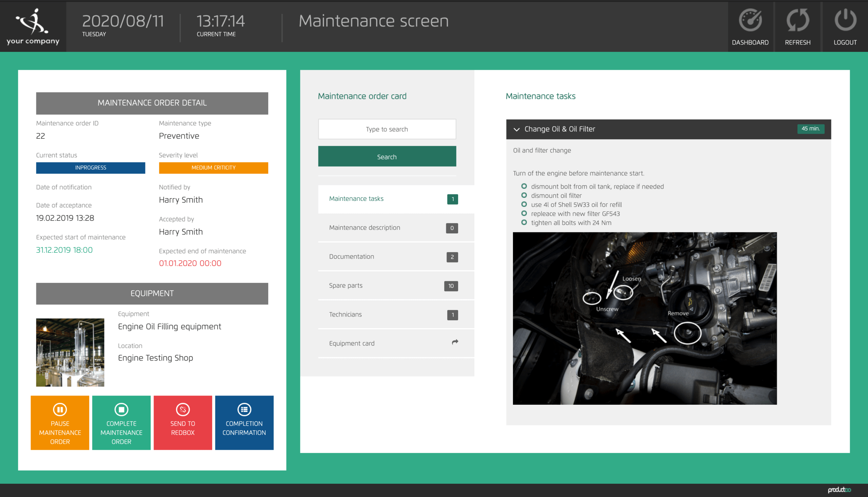Open the Dashboard via gauge icon
This screenshot has height=497, width=868.
coord(750,21)
